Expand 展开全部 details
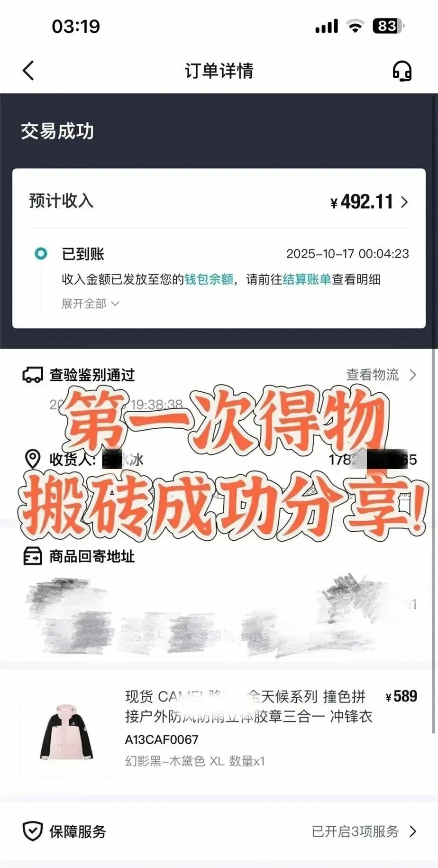This screenshot has height=868, width=438. click(90, 304)
